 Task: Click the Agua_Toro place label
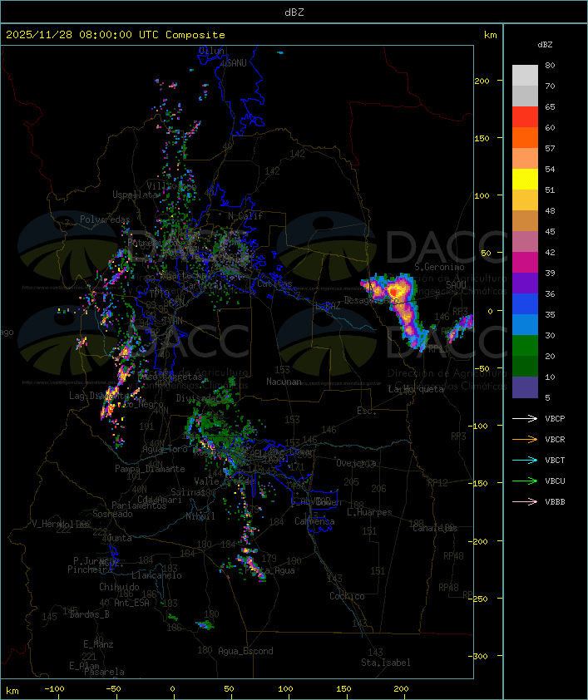coord(166,450)
